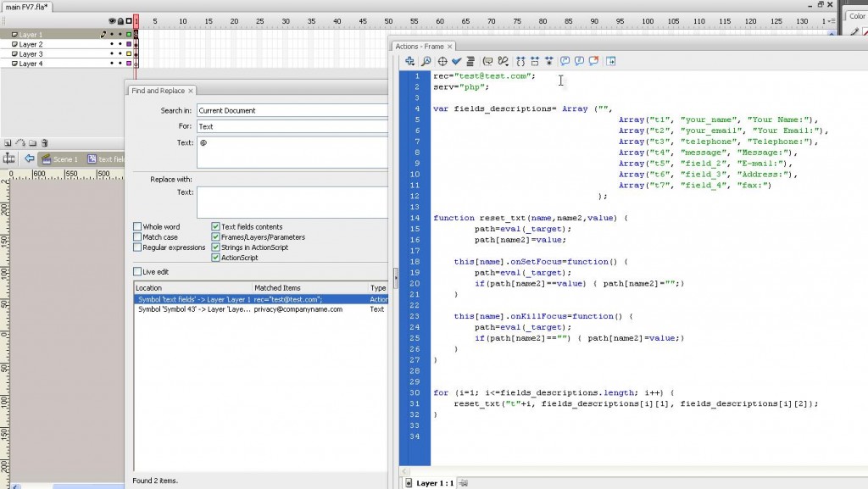
Task: Click the Check syntax checkmark icon
Action: [456, 61]
